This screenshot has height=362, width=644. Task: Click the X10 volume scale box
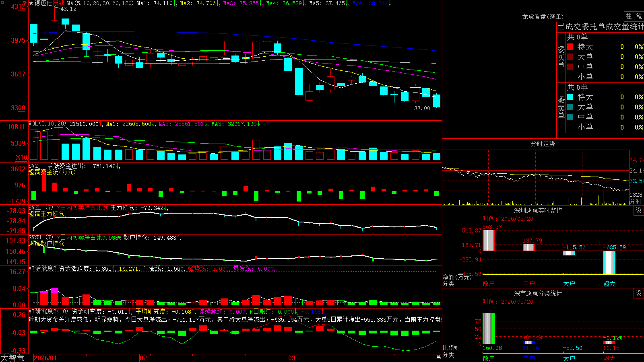pos(21,157)
